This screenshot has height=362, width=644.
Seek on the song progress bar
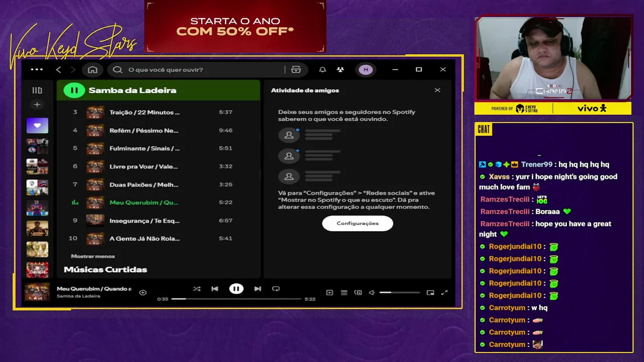236,299
